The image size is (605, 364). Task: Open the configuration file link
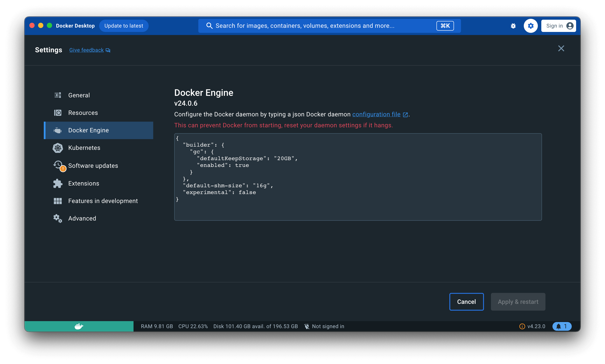point(376,114)
